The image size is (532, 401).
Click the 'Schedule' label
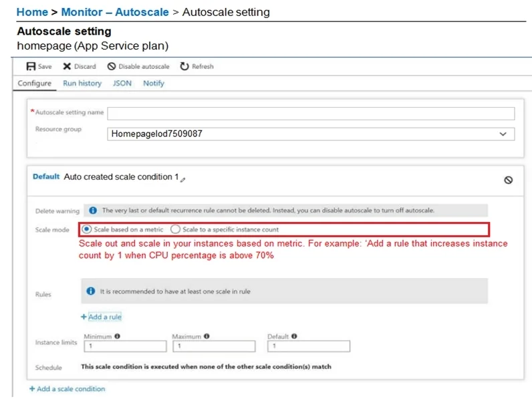click(x=49, y=368)
